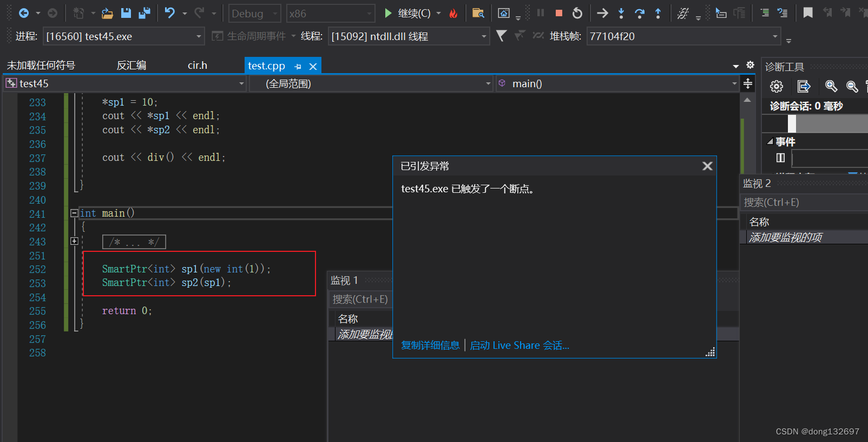868x442 pixels.
Task: Click the diagnostic session timeline marker
Action: 792,124
